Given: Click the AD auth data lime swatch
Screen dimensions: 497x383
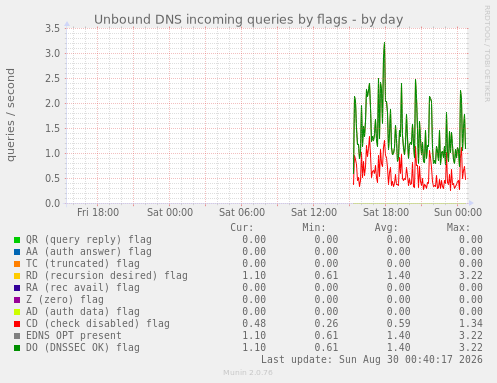Looking at the screenshot, I should point(17,312).
